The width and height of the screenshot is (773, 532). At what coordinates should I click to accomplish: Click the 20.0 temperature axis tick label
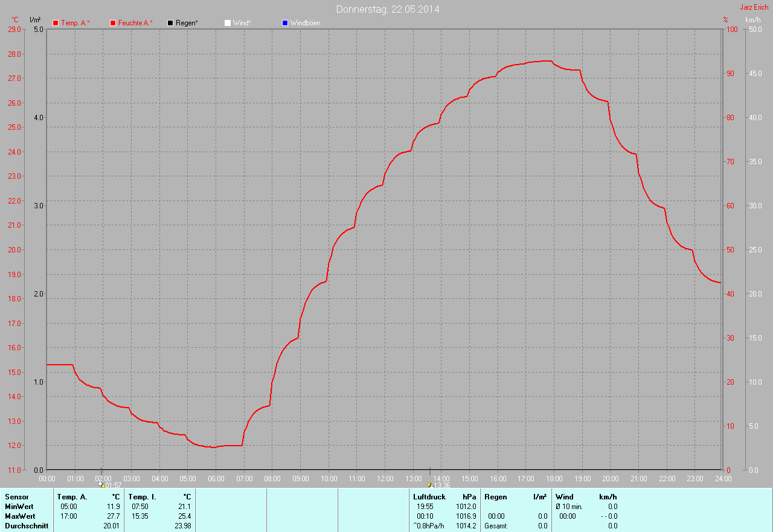(14, 249)
